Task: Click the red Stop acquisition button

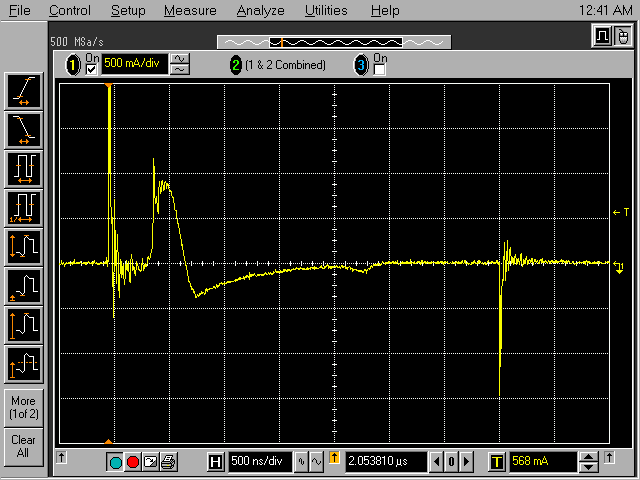Action: click(133, 462)
